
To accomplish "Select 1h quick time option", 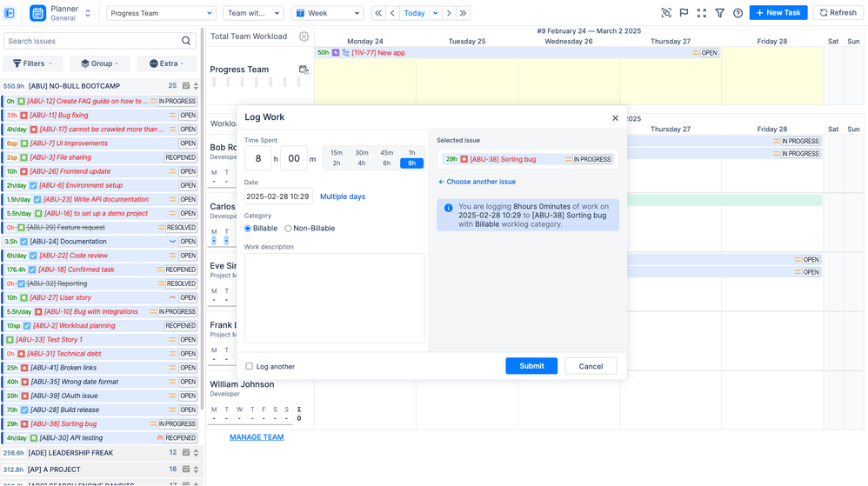I will click(x=412, y=153).
